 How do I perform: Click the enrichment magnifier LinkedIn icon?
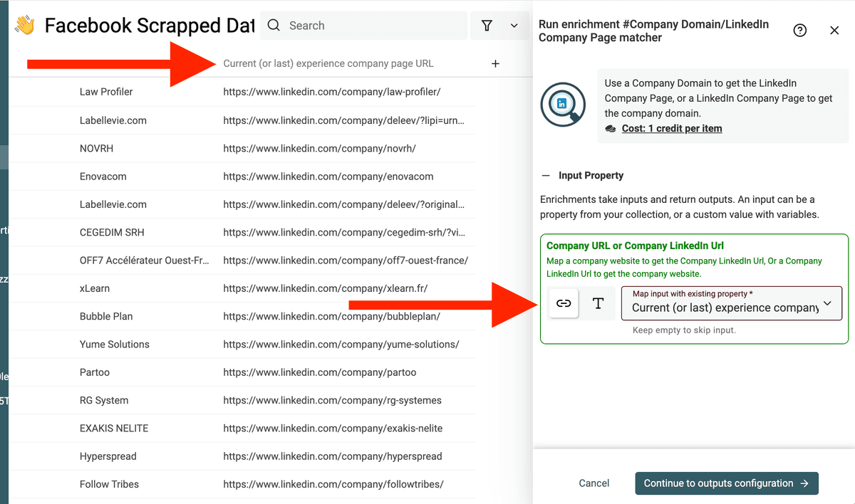(x=563, y=105)
